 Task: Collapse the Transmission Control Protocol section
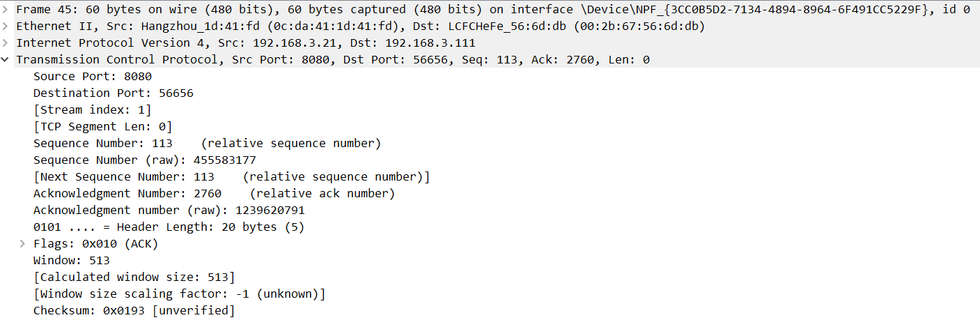point(6,59)
